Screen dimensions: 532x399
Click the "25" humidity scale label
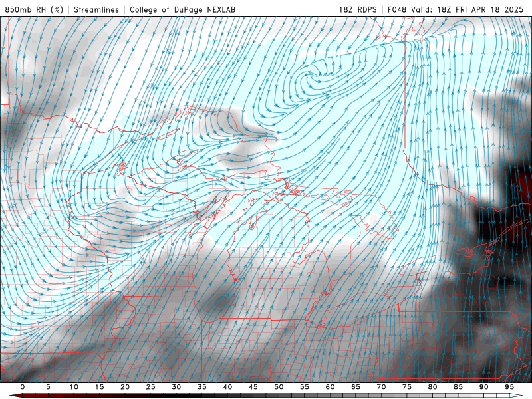(151, 387)
